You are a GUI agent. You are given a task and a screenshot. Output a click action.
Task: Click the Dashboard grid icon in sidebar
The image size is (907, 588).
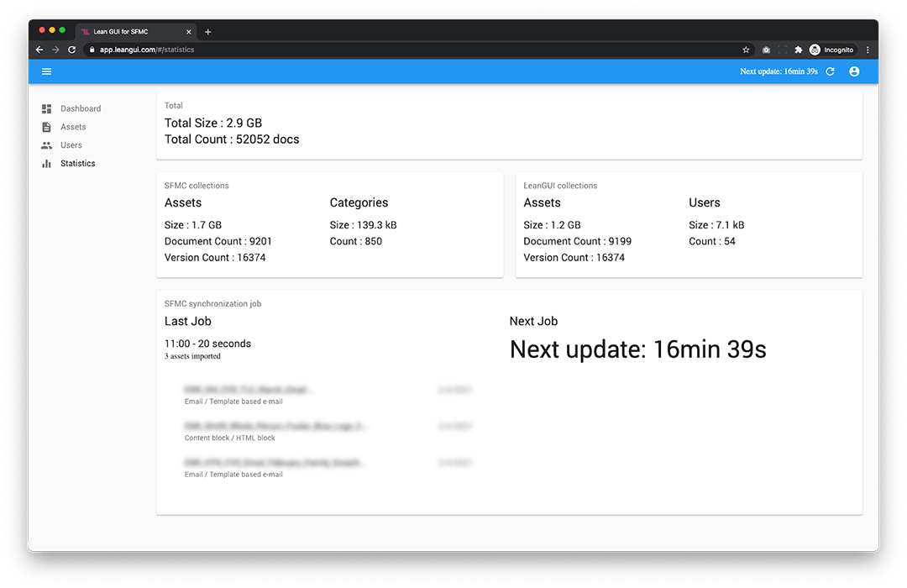(x=46, y=109)
